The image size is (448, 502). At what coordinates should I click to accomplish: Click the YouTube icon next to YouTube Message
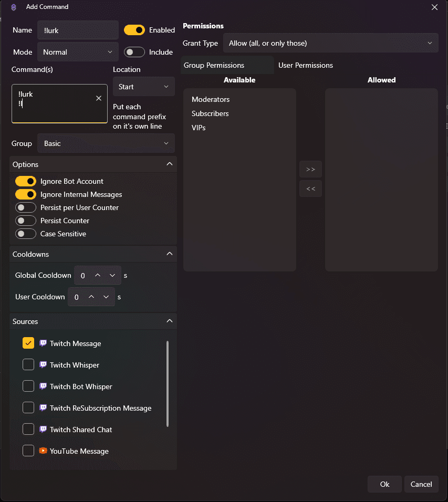(x=44, y=451)
